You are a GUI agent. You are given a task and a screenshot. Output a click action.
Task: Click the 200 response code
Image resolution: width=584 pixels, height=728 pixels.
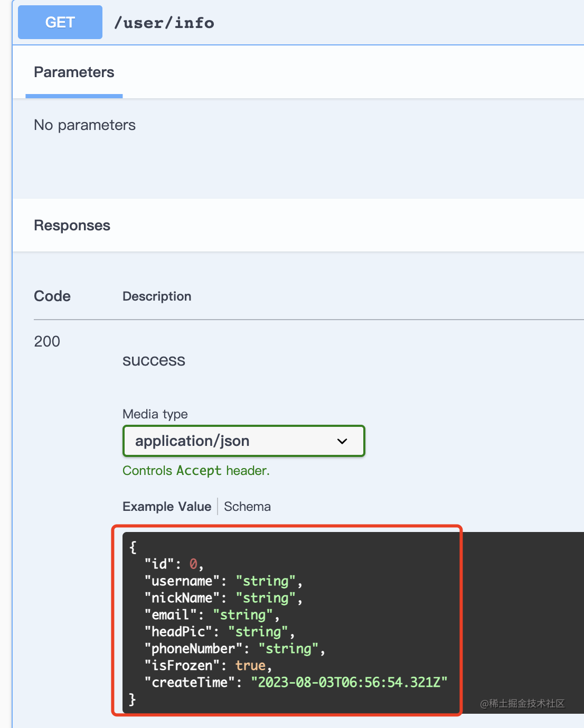pyautogui.click(x=47, y=342)
